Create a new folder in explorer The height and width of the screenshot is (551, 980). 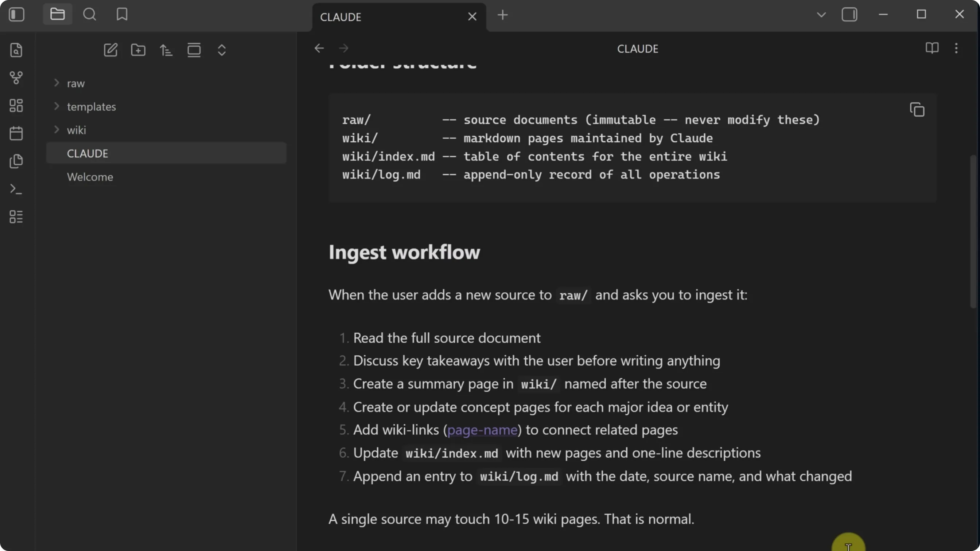[x=138, y=50]
